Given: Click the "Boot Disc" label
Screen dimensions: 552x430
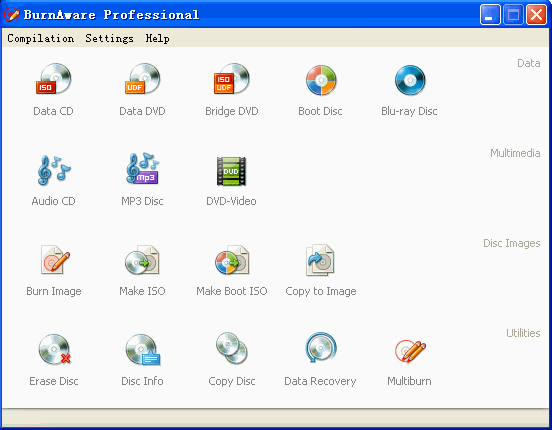Looking at the screenshot, I should click(320, 111).
